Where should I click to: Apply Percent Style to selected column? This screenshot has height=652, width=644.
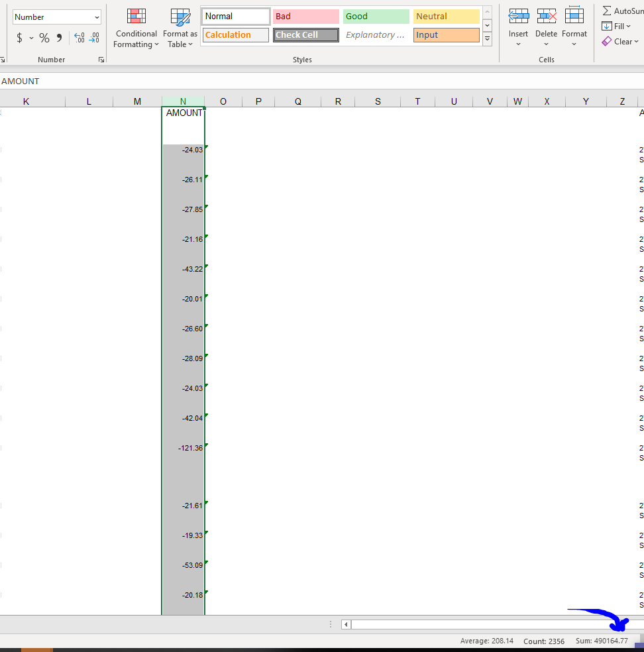tap(44, 38)
